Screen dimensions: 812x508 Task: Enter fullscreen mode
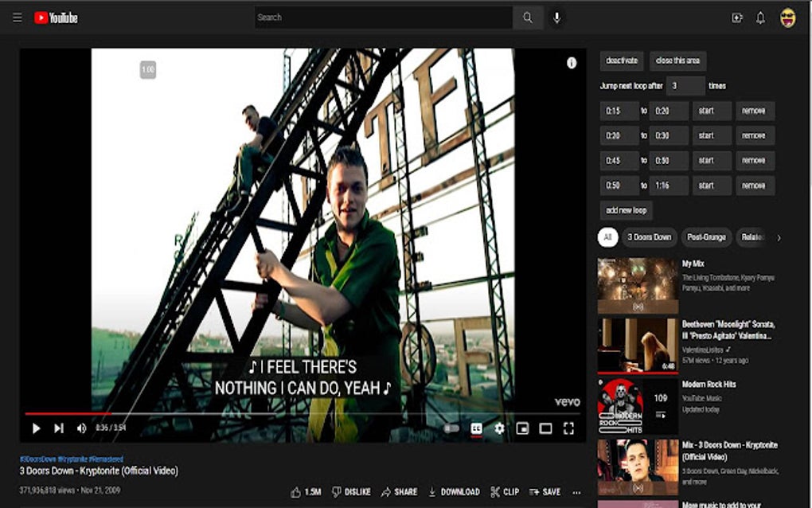click(568, 428)
